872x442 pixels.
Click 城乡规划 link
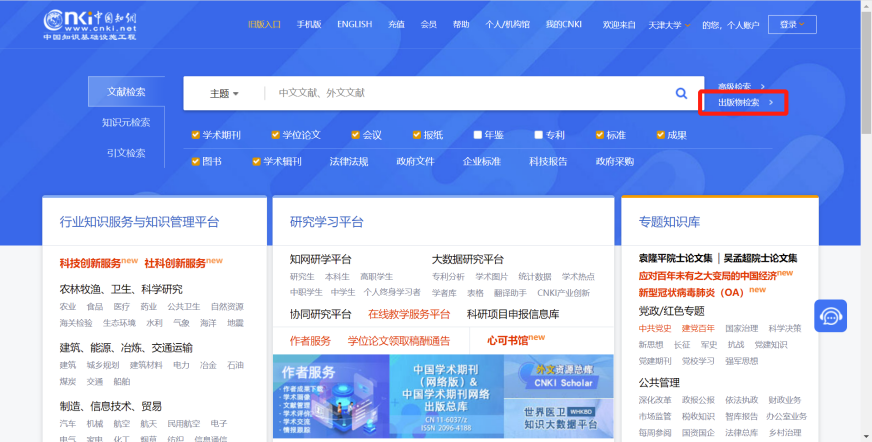coord(103,365)
